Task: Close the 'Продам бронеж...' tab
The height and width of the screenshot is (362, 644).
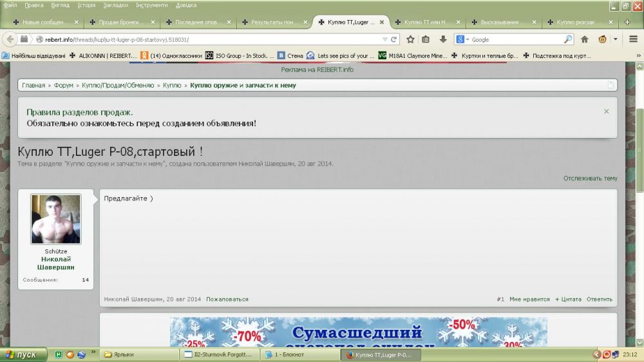Action: [153, 22]
